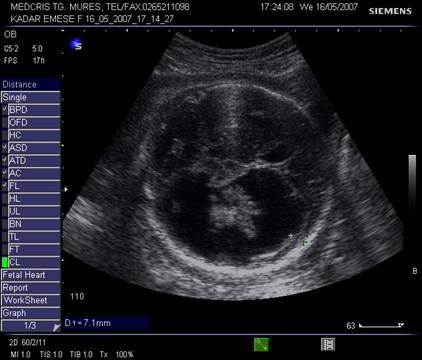
Task: Select the active CL measurement entry
Action: click(34, 262)
